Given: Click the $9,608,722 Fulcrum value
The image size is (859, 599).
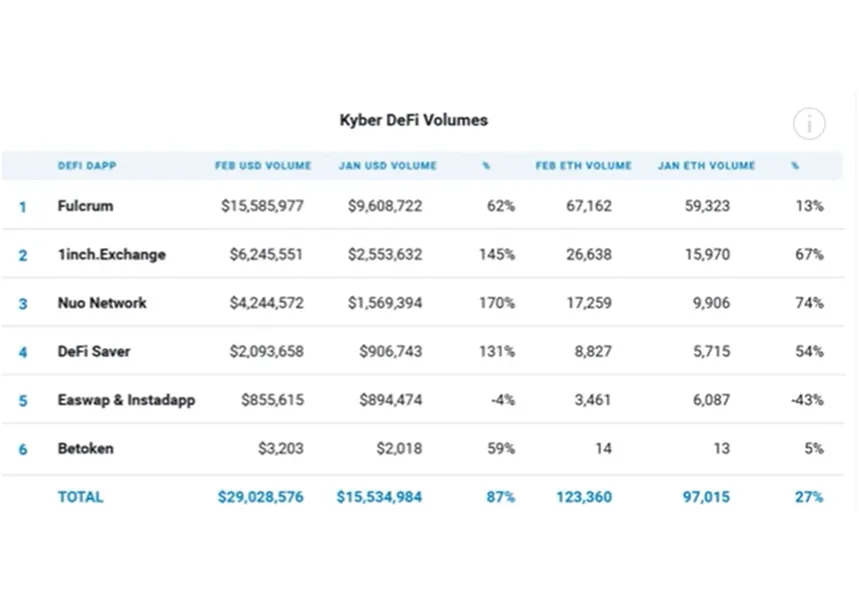Looking at the screenshot, I should [385, 206].
